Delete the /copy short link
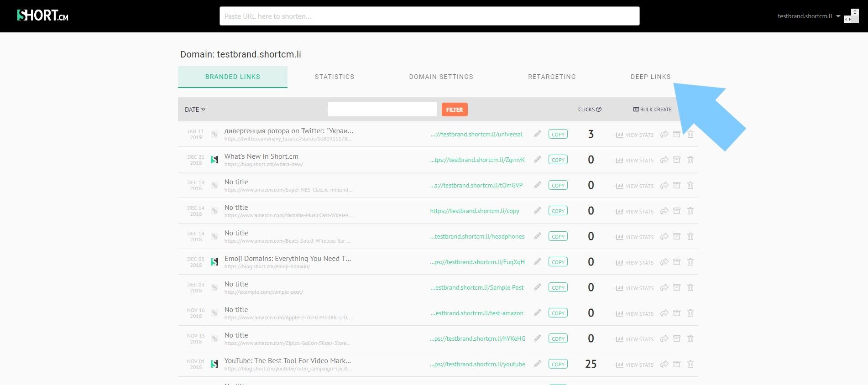Screen dimensions: 868x385 (690, 211)
